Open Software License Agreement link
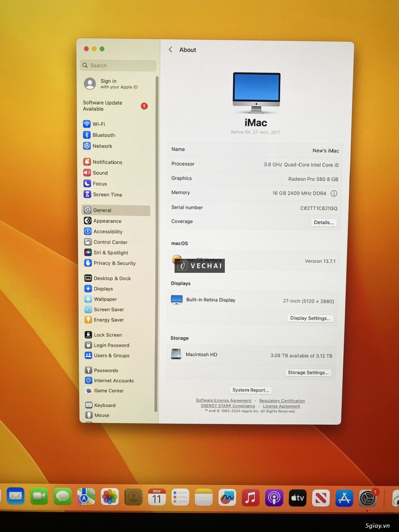 (223, 400)
